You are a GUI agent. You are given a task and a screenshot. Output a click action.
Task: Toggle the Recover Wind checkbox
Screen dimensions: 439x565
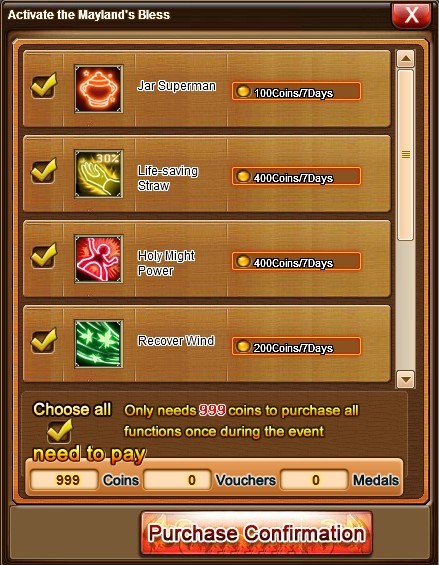(x=43, y=341)
